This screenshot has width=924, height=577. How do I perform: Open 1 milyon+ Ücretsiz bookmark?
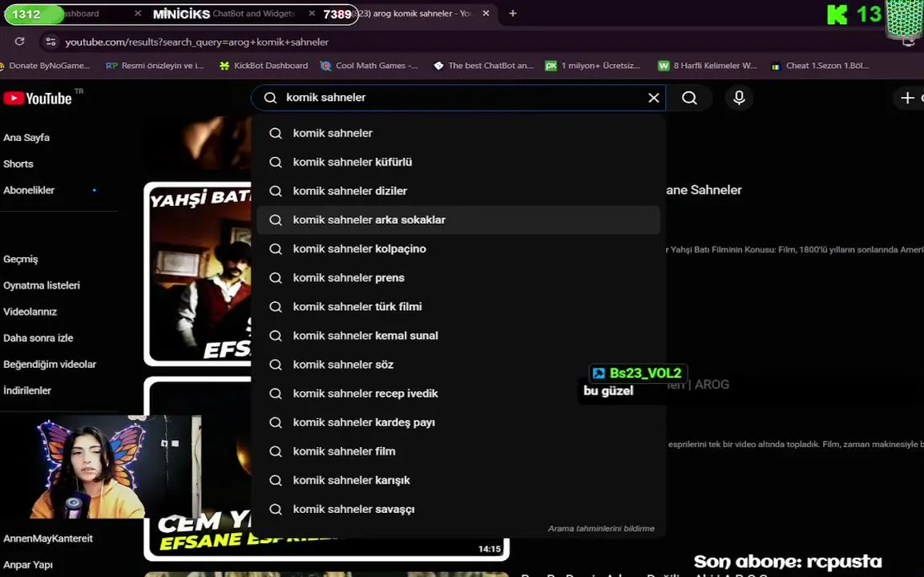pos(593,66)
